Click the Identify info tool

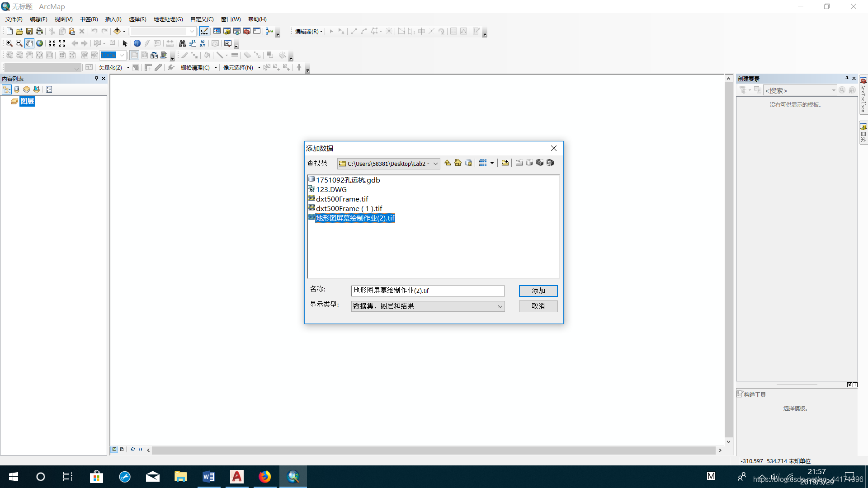[137, 43]
